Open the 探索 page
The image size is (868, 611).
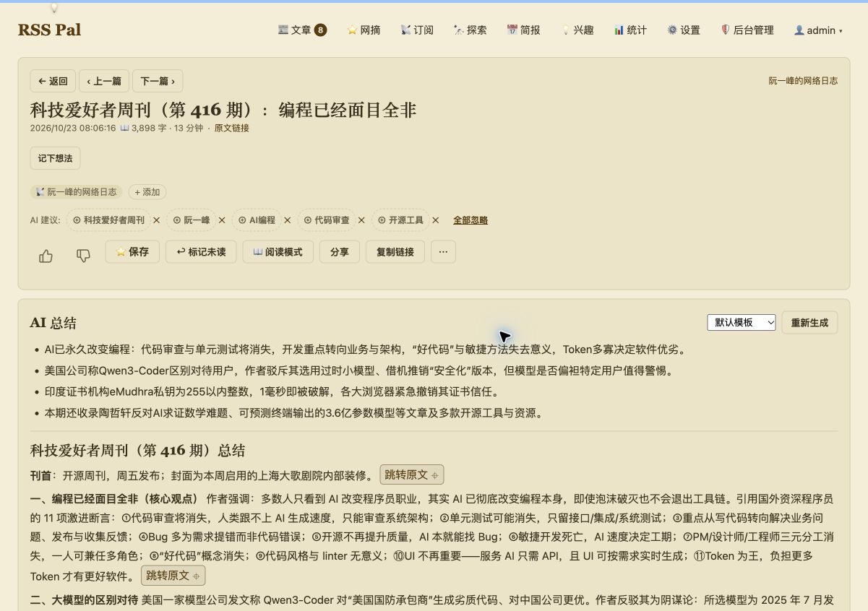coord(470,30)
